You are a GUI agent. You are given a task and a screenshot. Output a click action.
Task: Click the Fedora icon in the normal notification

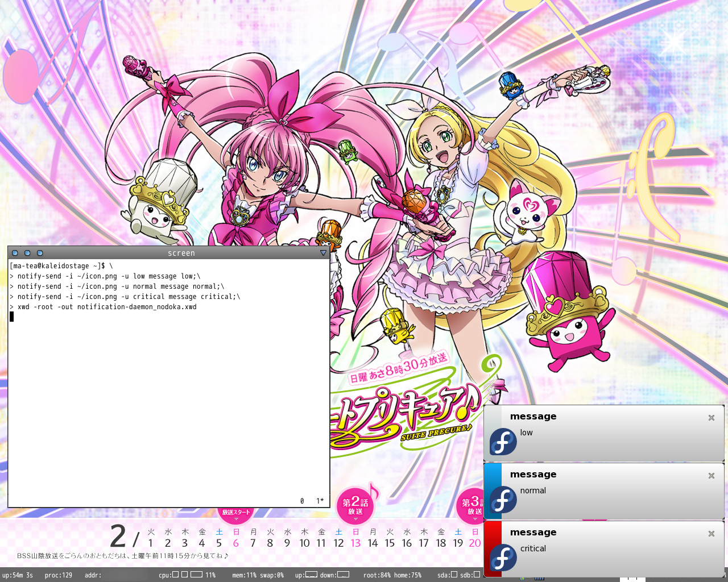(503, 500)
